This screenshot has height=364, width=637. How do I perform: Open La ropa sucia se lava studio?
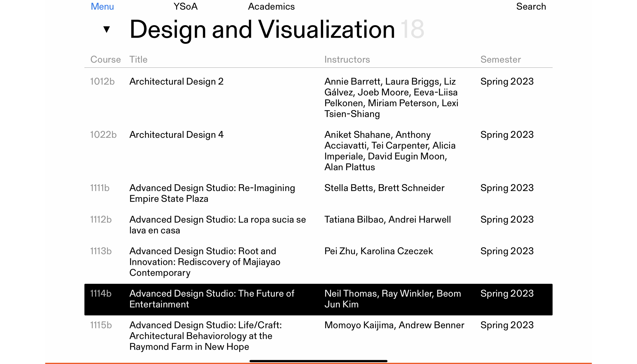tap(217, 225)
